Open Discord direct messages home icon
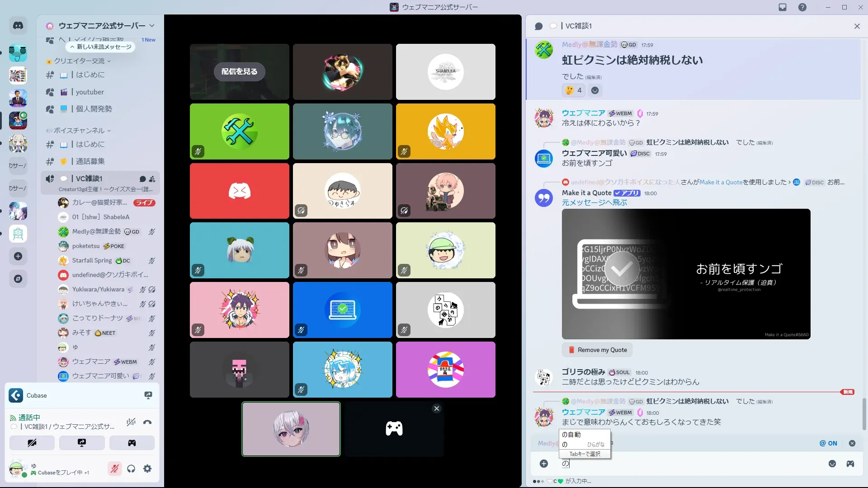Image resolution: width=868 pixels, height=488 pixels. coord(18,26)
